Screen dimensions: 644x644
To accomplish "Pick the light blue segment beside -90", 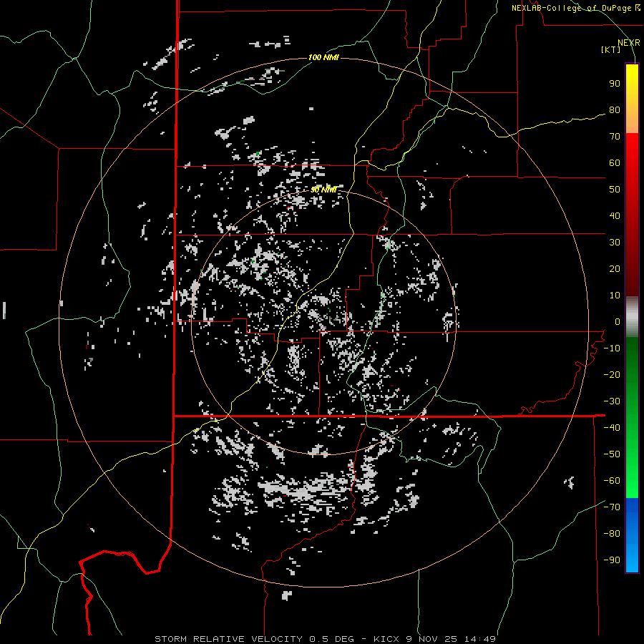I will pyautogui.click(x=632, y=560).
